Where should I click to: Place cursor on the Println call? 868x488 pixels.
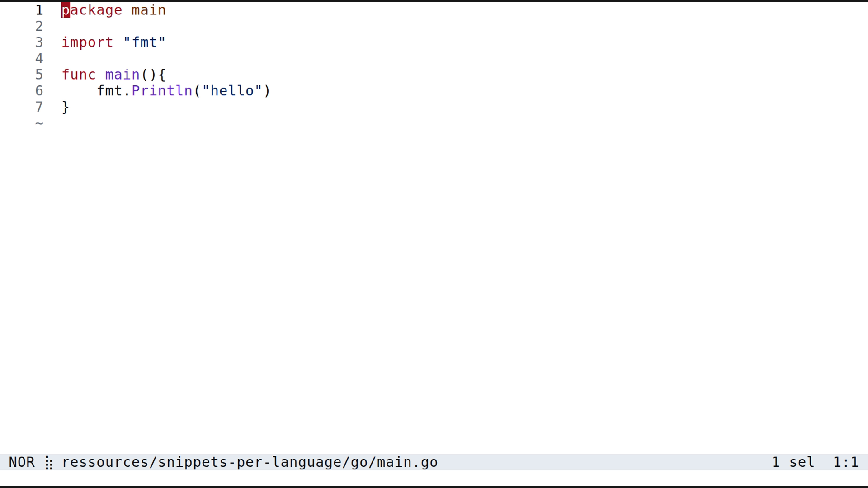162,91
